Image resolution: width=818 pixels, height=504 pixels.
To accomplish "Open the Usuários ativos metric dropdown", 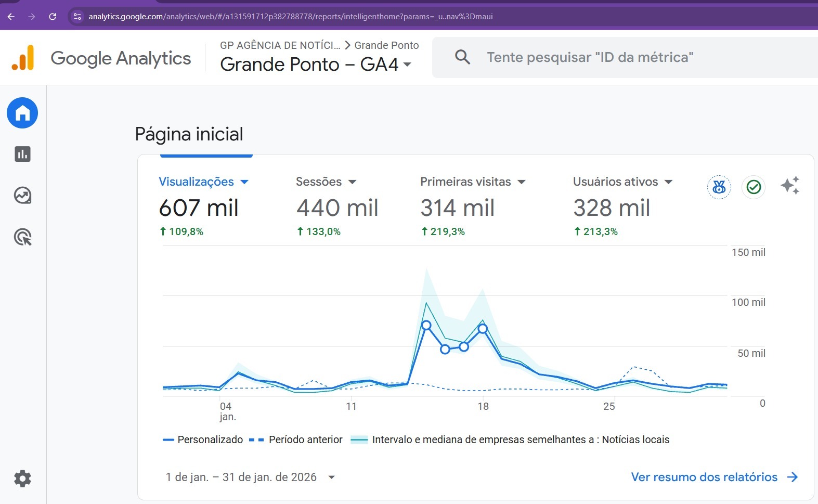I will coord(623,182).
